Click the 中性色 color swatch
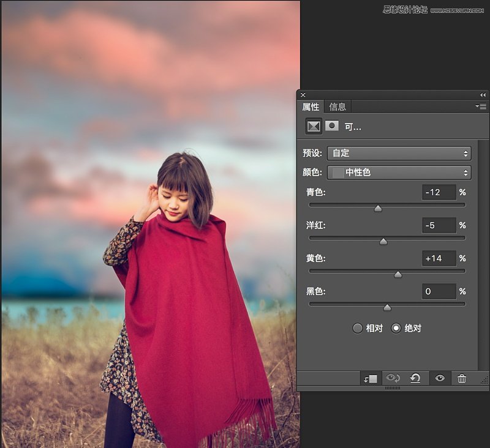Image resolution: width=490 pixels, height=448 pixels. pyautogui.click(x=338, y=173)
